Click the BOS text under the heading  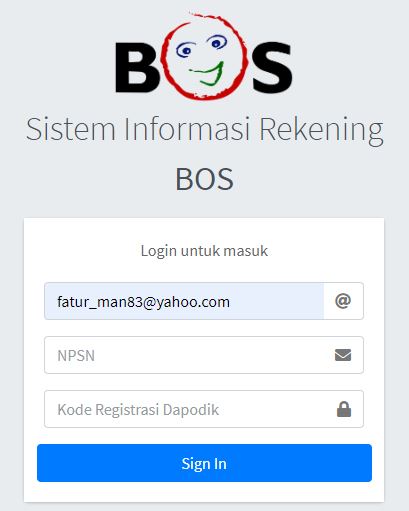pyautogui.click(x=204, y=179)
